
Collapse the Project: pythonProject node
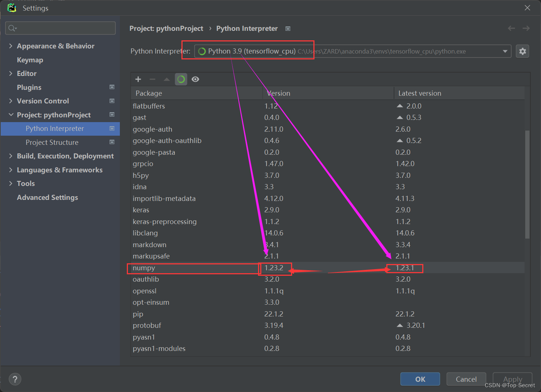tap(11, 115)
